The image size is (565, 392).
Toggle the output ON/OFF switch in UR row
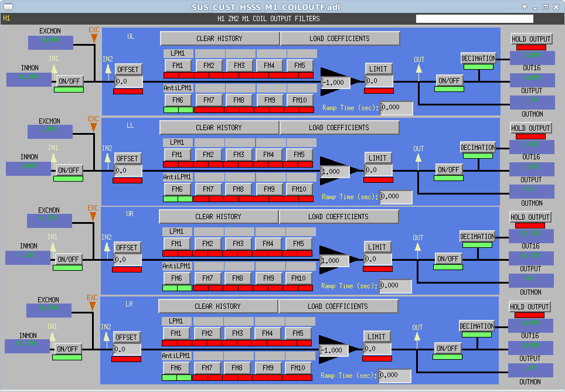pos(448,258)
